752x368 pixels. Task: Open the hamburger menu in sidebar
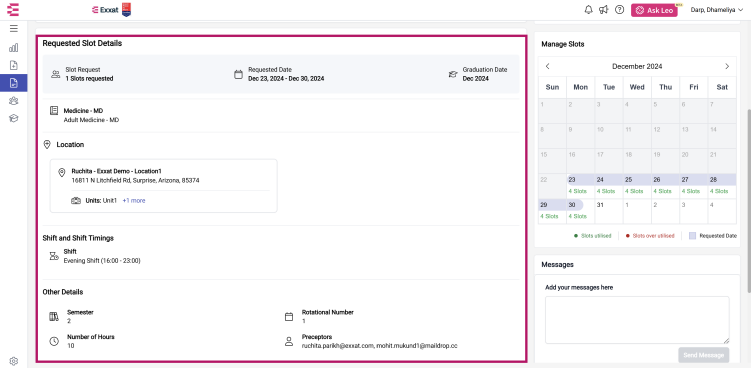tap(13, 28)
